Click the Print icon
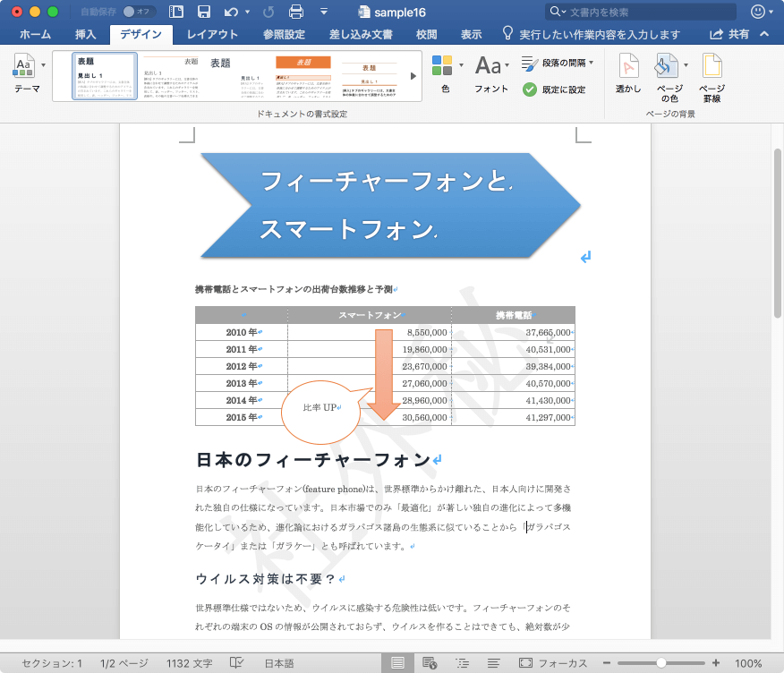784x673 pixels. (x=296, y=12)
